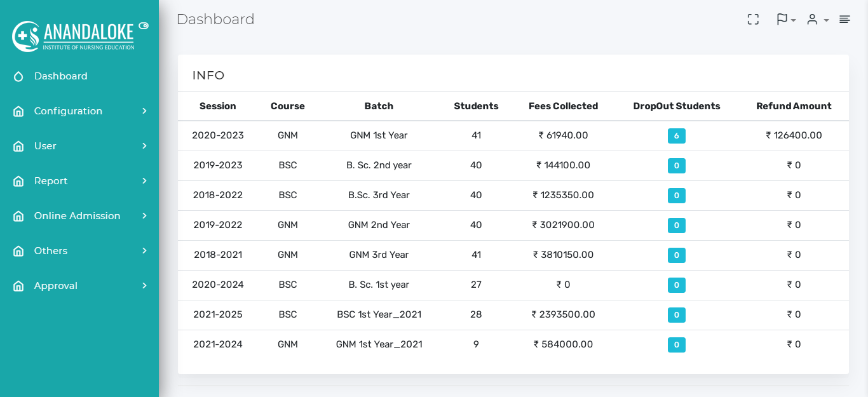The width and height of the screenshot is (868, 397).
Task: Click the Approval sidebar icon
Action: [18, 286]
